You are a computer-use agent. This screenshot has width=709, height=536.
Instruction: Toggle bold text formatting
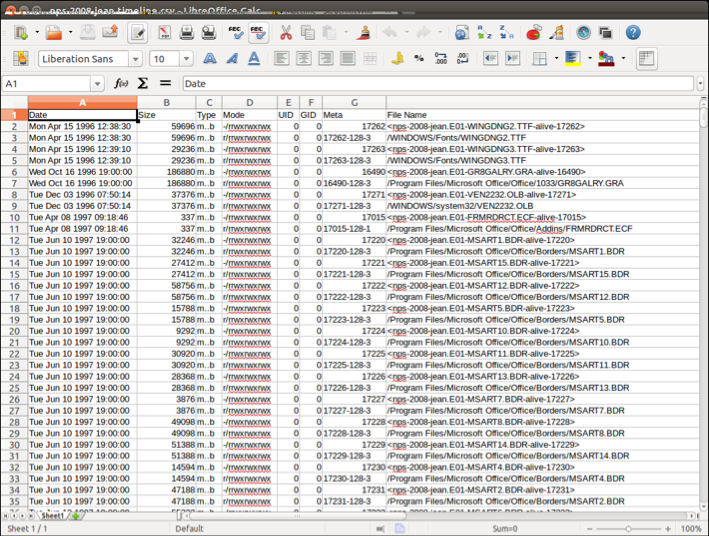(209, 59)
